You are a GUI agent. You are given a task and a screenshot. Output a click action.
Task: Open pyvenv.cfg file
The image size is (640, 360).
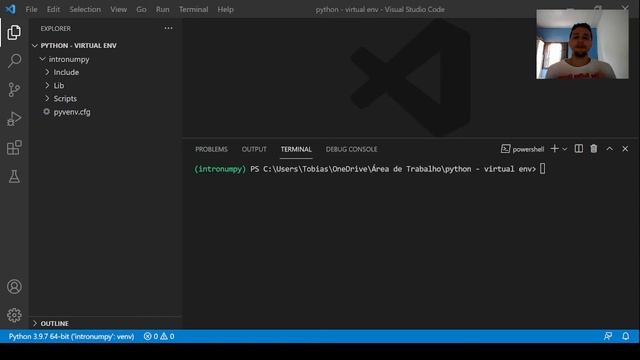click(x=72, y=112)
